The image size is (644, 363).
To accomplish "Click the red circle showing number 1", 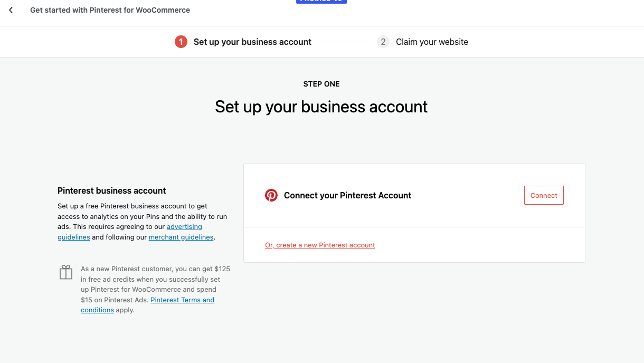I will pyautogui.click(x=181, y=42).
